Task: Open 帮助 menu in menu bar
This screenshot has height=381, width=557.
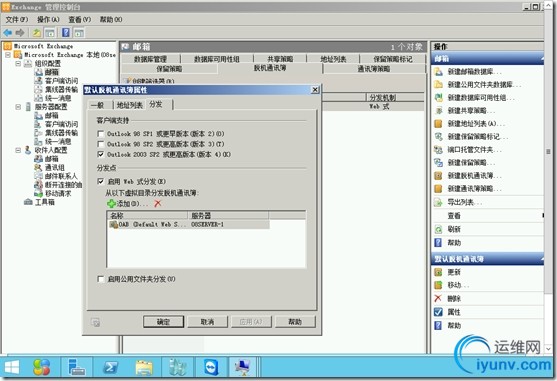Action: pyautogui.click(x=111, y=20)
